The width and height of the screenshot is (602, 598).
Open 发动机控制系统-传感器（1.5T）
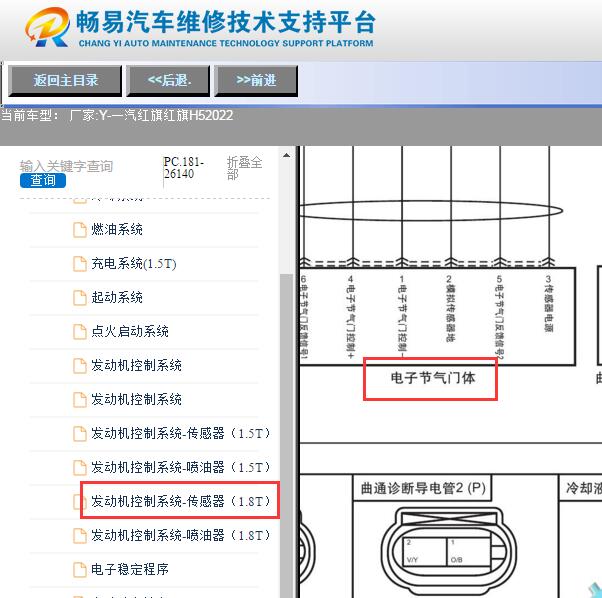coord(180,433)
